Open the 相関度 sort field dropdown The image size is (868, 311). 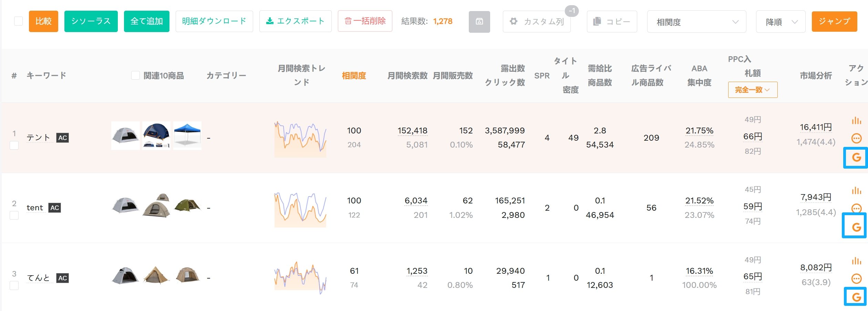(696, 22)
